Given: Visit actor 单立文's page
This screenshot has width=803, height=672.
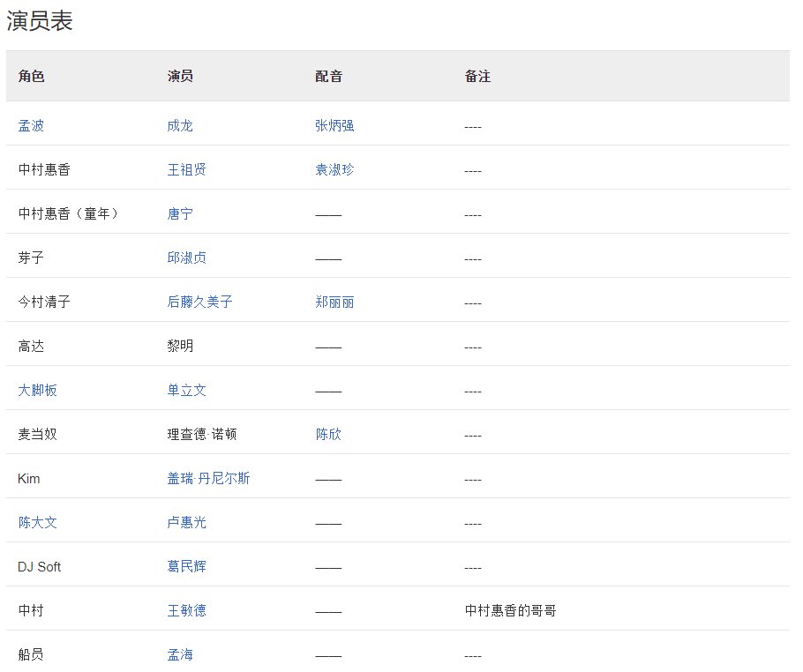Looking at the screenshot, I should click(187, 390).
